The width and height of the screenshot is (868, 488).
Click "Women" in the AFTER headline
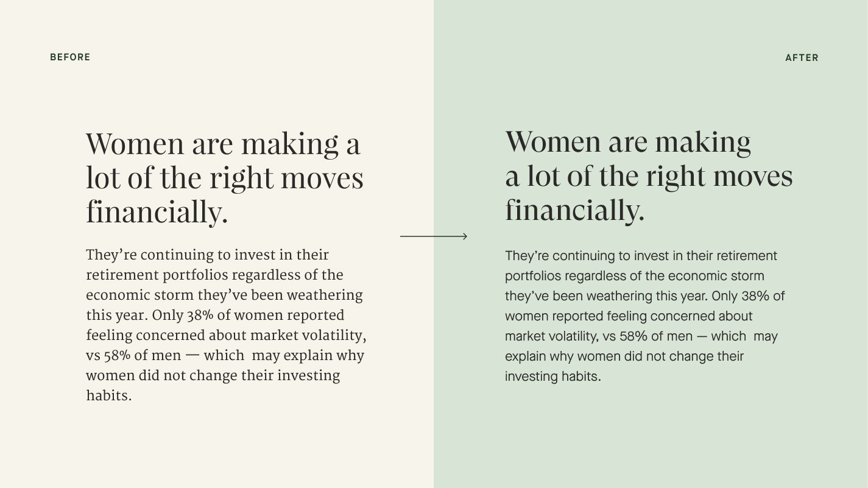[x=553, y=142]
